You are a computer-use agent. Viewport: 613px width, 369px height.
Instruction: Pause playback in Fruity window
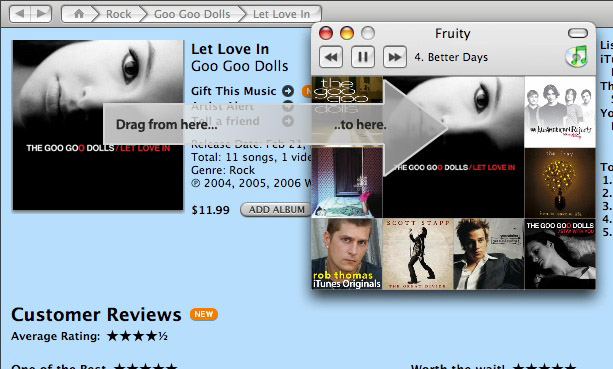point(363,57)
